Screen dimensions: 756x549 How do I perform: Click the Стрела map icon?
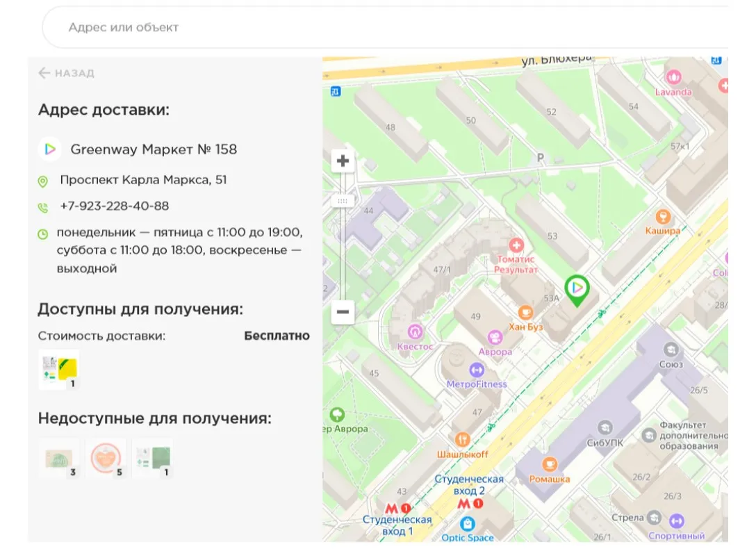pos(654,518)
